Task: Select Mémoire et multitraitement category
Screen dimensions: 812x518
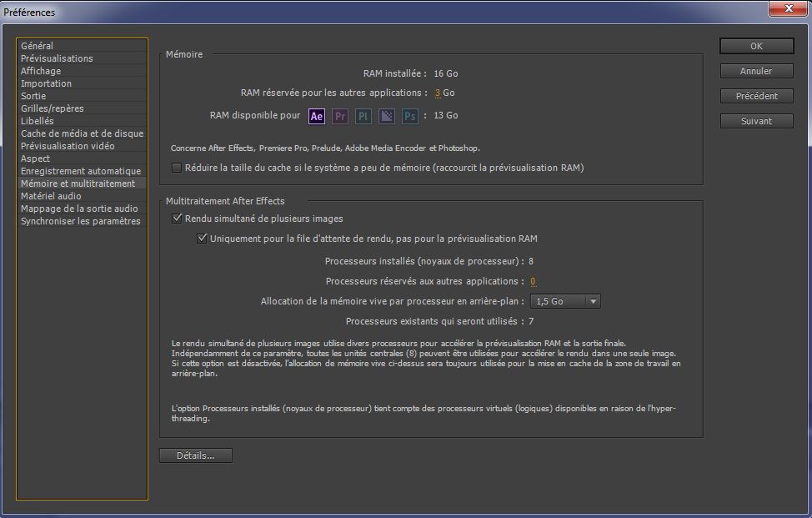Action: point(82,184)
